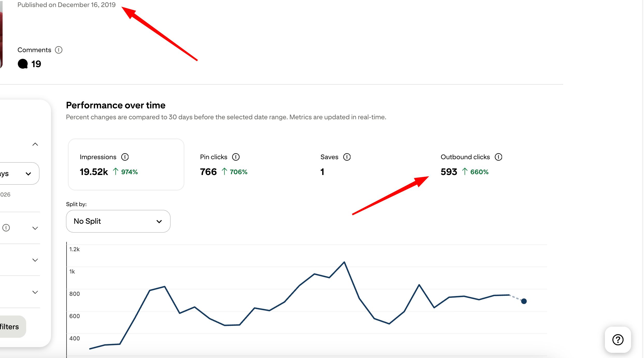Click the Pin clicks info icon
644x358 pixels.
(x=236, y=157)
